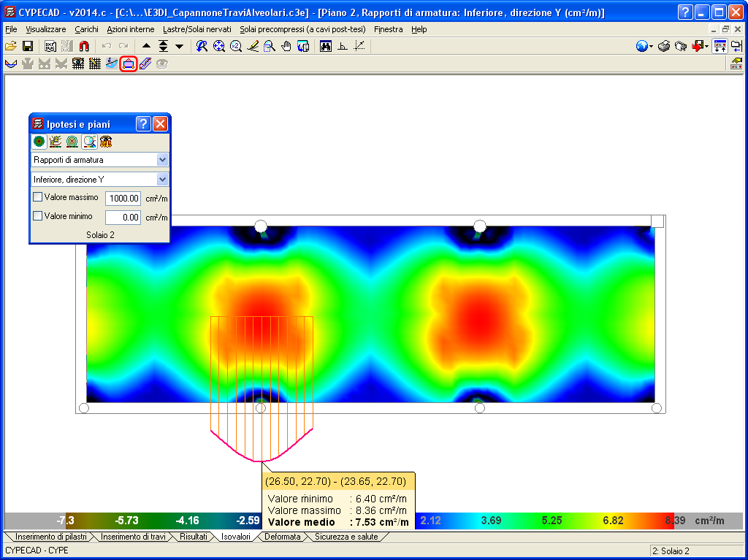Open the Azioni interne menu
748x560 pixels.
pos(131,29)
